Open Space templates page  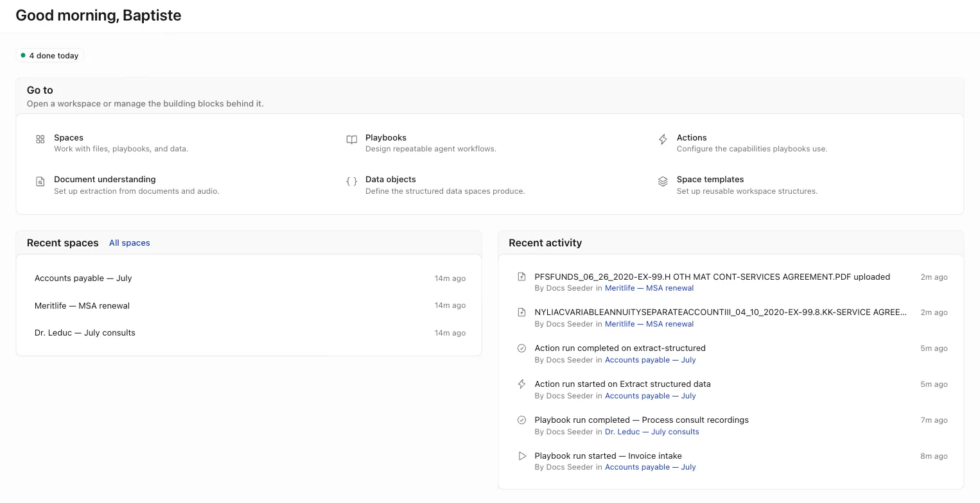coord(801,185)
